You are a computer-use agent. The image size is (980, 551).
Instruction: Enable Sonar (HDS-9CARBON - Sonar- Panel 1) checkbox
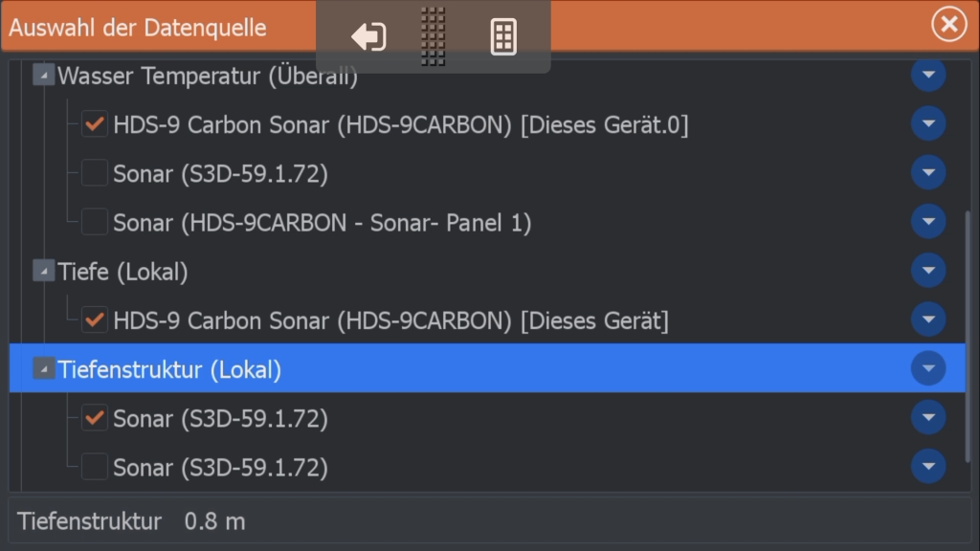pos(94,222)
